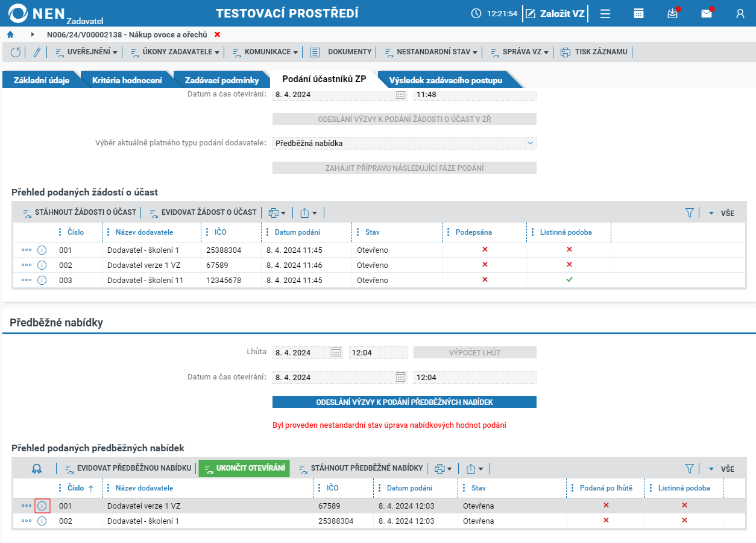Click info icon for žádost 002

pyautogui.click(x=42, y=265)
